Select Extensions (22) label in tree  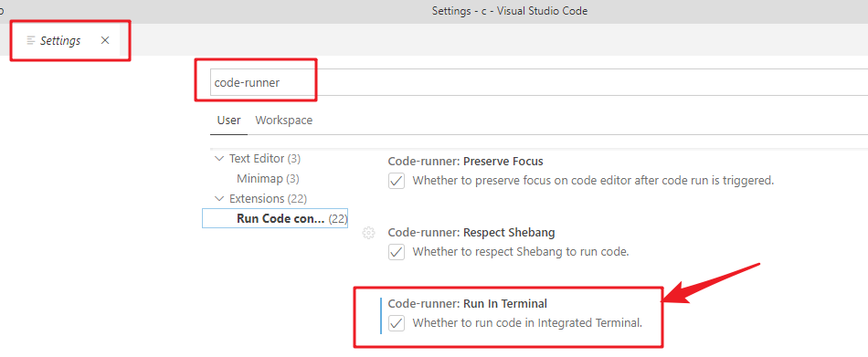(268, 199)
